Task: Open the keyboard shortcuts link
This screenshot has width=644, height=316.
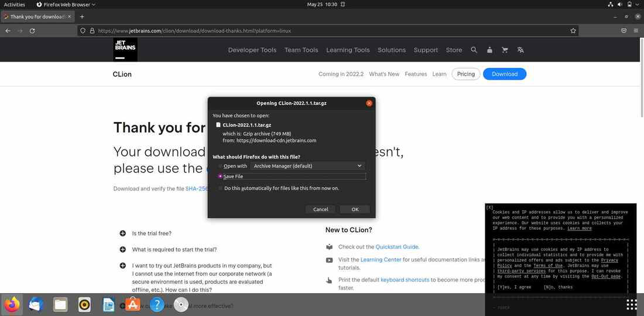Action: click(405, 280)
